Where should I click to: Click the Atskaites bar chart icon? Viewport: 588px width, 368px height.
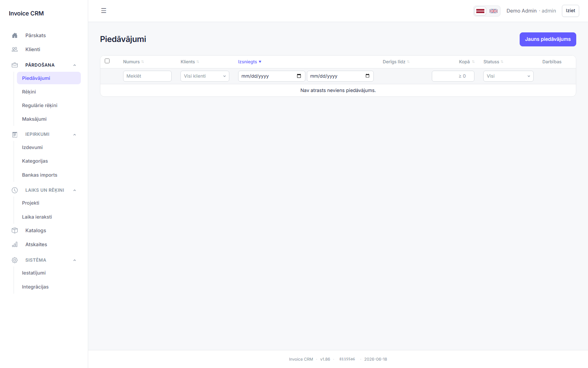point(15,244)
